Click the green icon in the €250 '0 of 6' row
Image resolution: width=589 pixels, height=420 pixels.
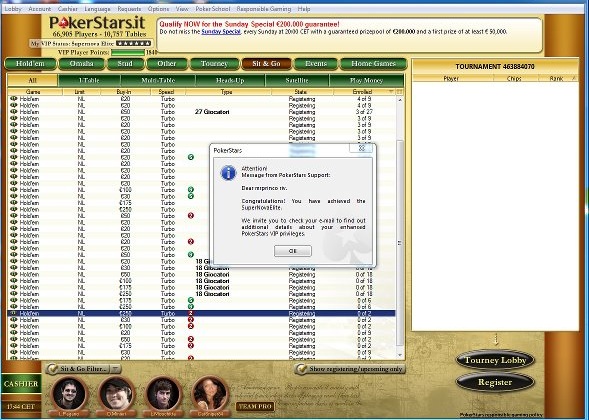pyautogui.click(x=191, y=307)
